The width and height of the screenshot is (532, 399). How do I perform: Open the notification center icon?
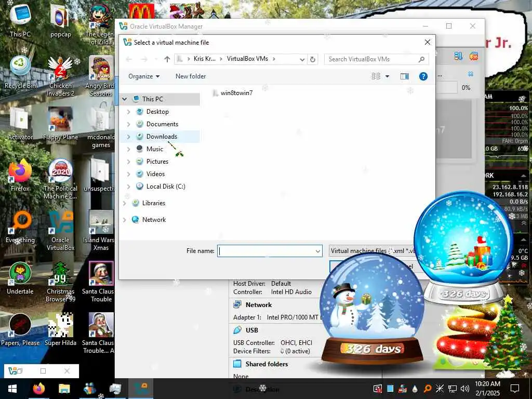click(x=515, y=389)
